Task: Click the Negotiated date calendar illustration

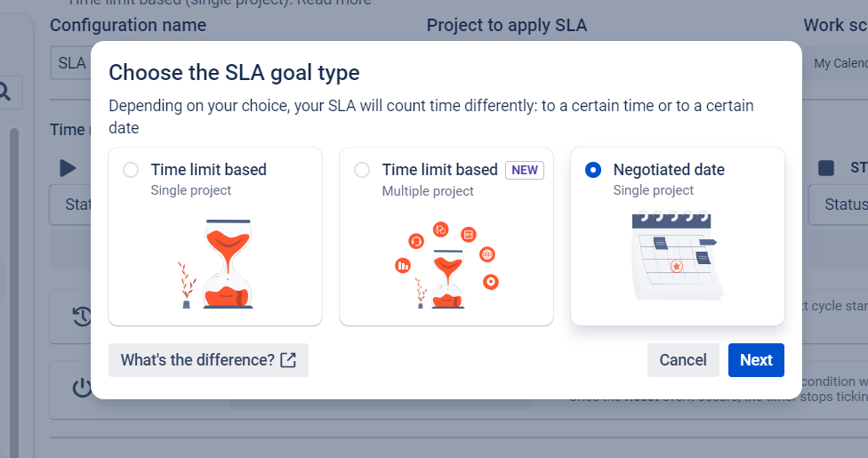Action: (x=677, y=255)
